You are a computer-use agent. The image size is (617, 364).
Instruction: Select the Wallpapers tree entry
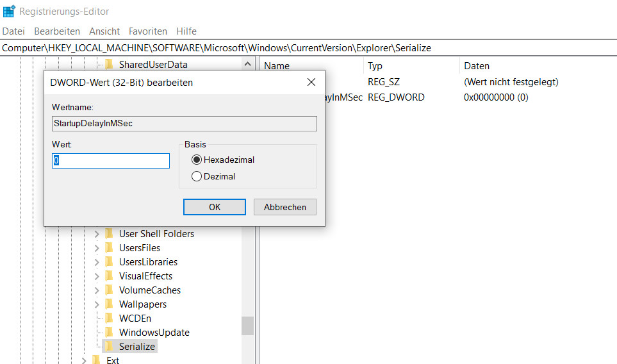pos(143,304)
